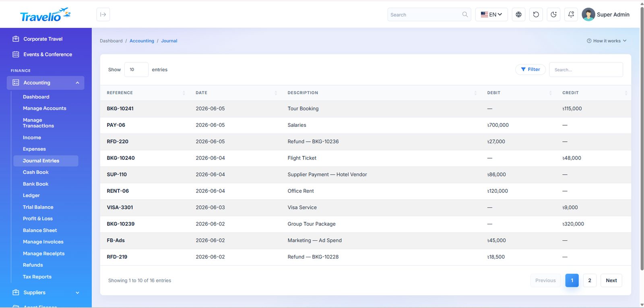Image resolution: width=644 pixels, height=308 pixels.
Task: Open Corporate Travel menu item
Action: (x=43, y=39)
